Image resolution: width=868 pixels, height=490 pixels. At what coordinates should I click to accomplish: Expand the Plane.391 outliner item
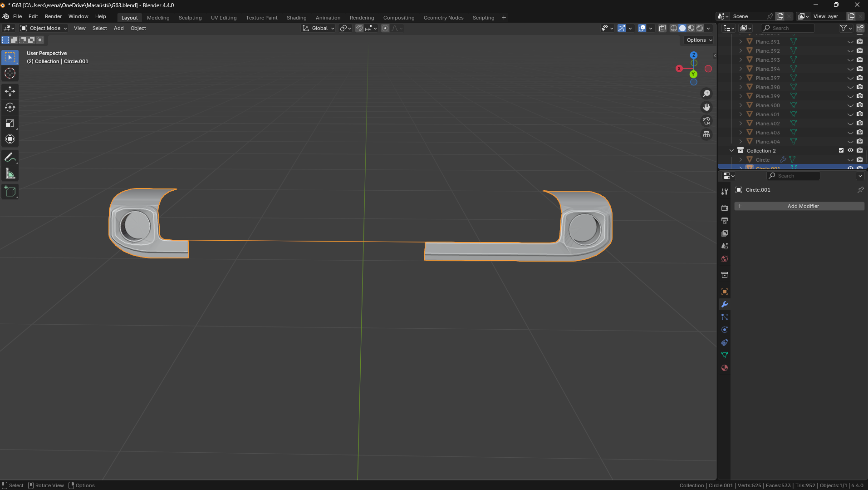point(740,42)
